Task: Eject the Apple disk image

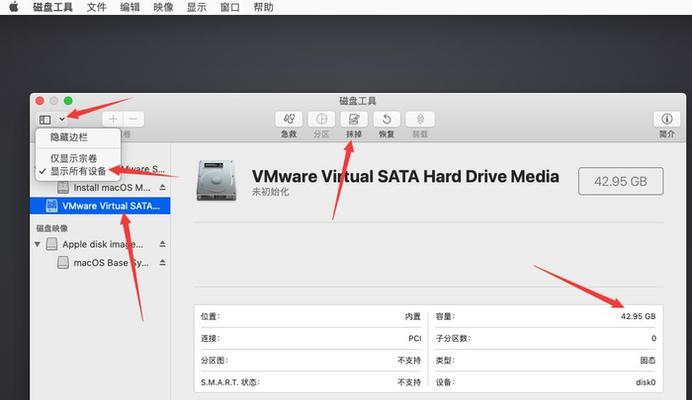Action: [x=162, y=244]
